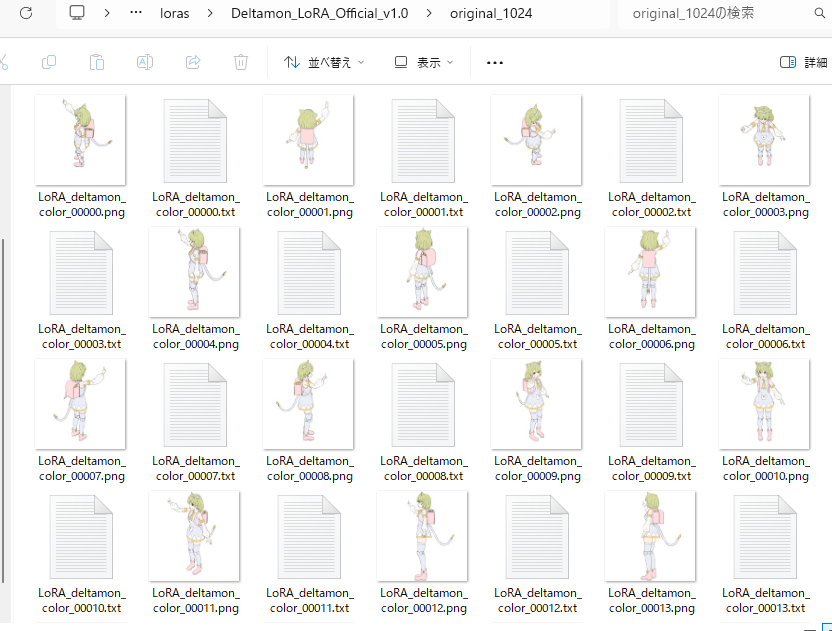Select LoRA_deltamon_color_00000.png thumbnail

[x=80, y=140]
